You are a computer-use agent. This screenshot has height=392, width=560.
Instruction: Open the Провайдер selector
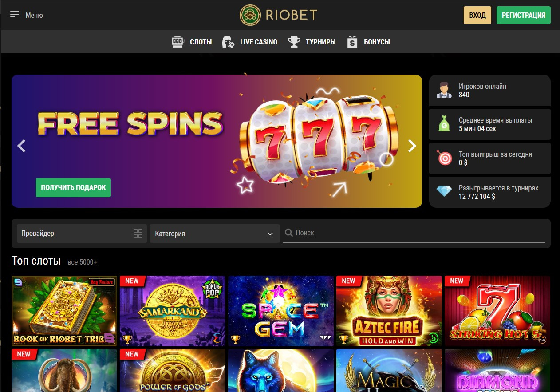82,234
